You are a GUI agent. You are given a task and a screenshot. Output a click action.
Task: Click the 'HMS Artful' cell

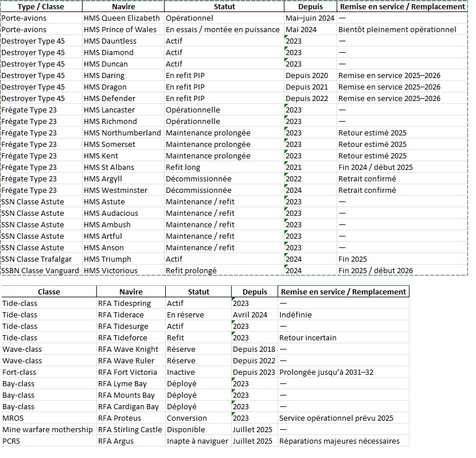[123, 236]
